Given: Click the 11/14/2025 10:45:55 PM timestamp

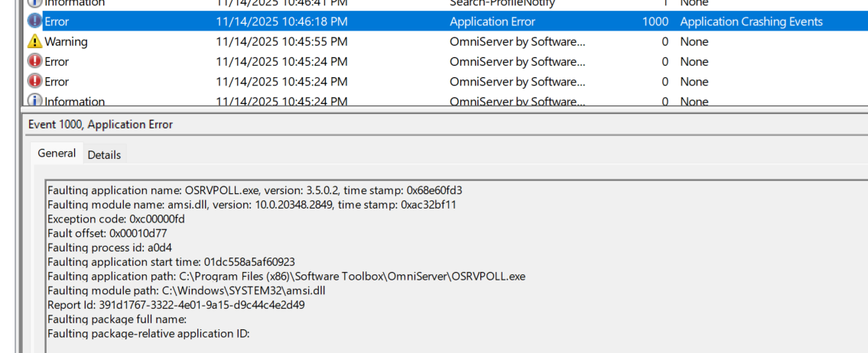Looking at the screenshot, I should 281,41.
